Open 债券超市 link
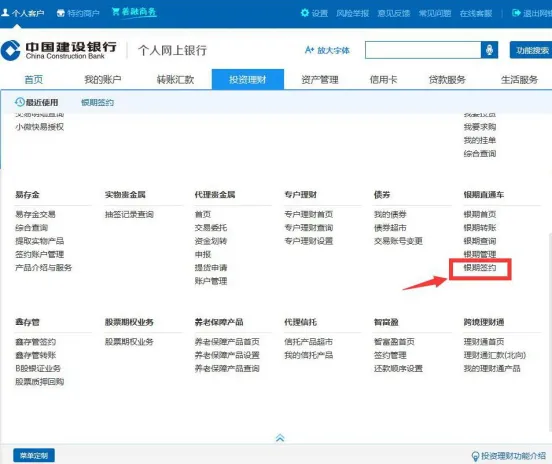 coord(390,227)
